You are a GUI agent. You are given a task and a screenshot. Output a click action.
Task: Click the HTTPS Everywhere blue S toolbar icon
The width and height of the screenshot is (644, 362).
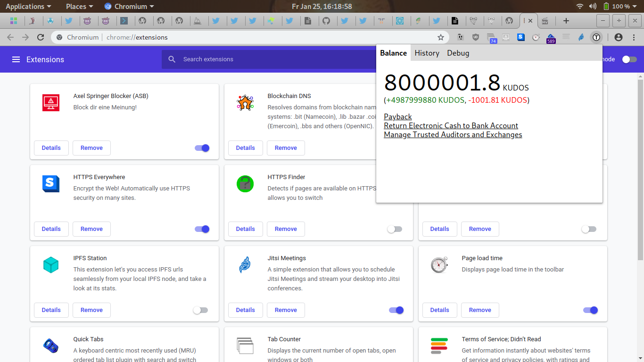coord(521,37)
